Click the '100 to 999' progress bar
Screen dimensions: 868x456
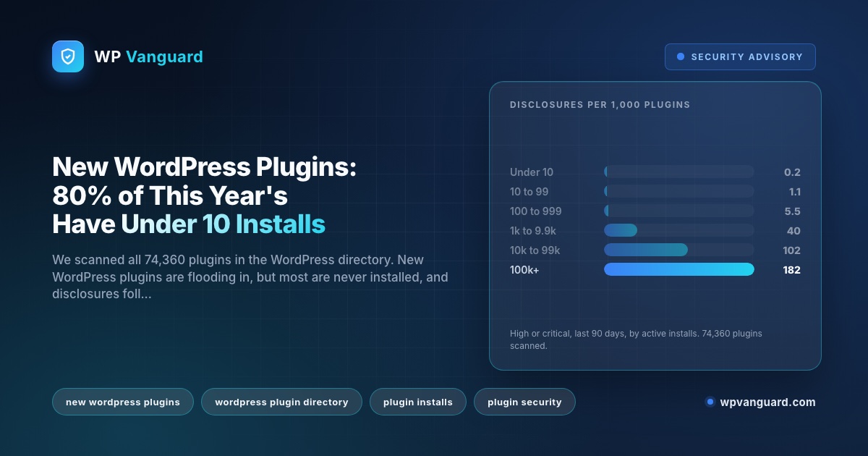pos(679,211)
